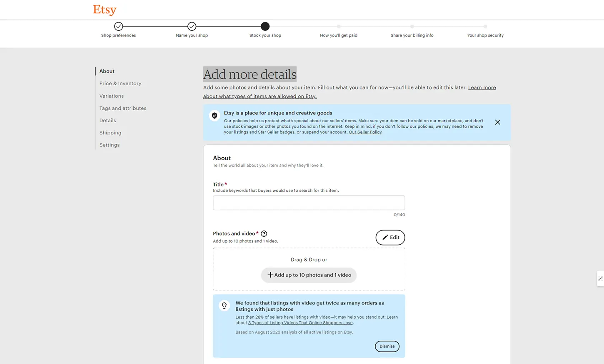Jump to the Variations section
The height and width of the screenshot is (364, 604).
click(x=112, y=96)
